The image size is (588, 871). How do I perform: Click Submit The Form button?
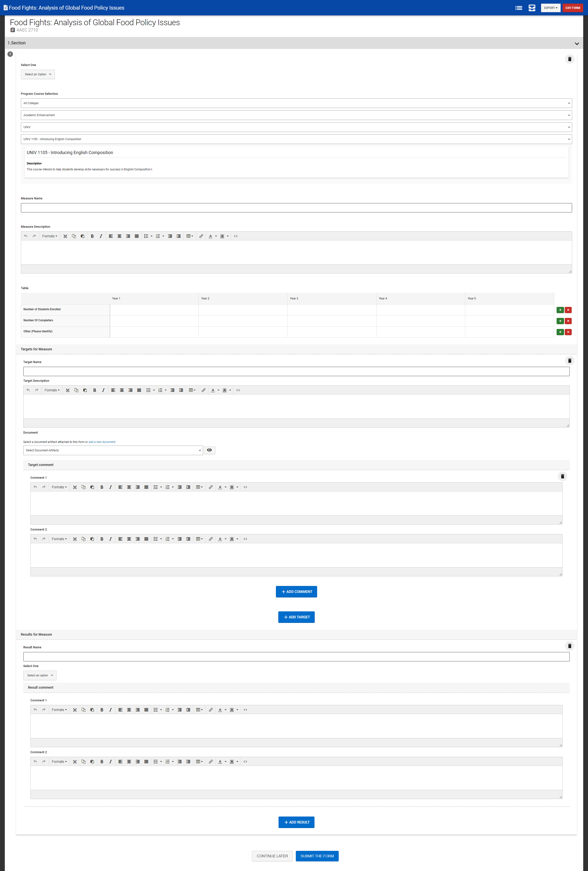tap(317, 856)
